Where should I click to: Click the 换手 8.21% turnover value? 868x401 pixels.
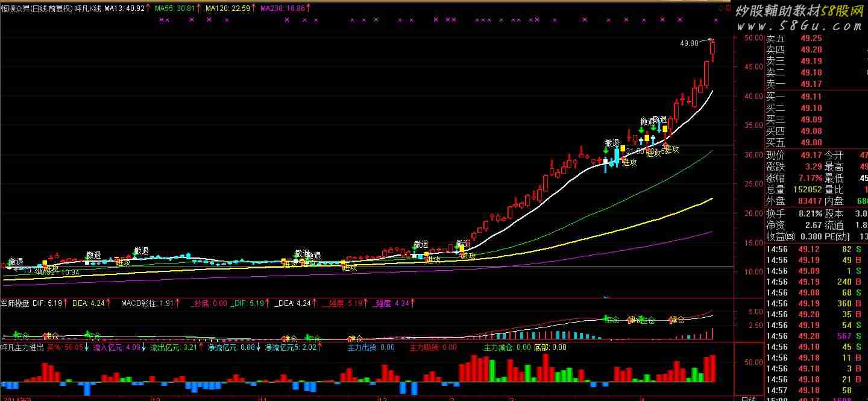811,213
